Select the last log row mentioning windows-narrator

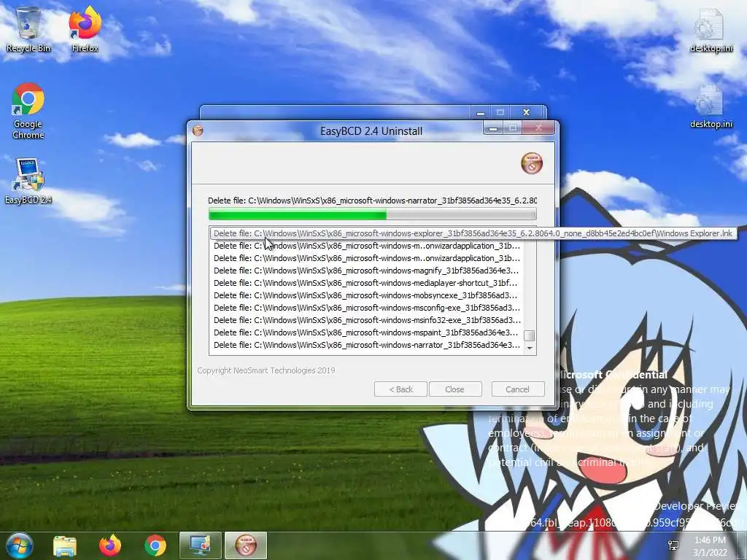pos(366,345)
